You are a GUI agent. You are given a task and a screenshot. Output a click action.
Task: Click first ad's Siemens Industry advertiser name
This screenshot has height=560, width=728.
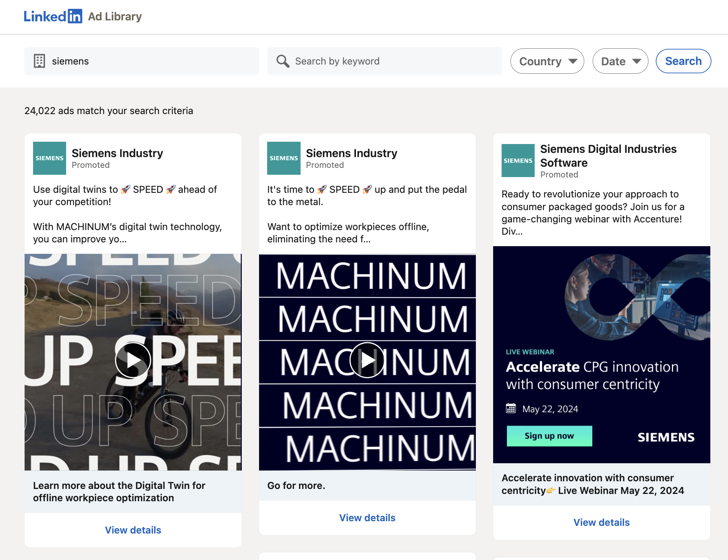point(117,153)
